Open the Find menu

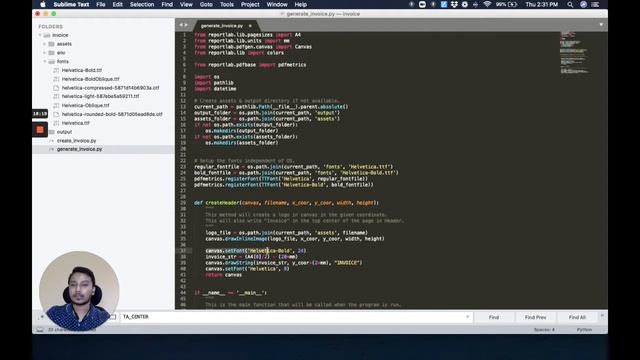167,4
